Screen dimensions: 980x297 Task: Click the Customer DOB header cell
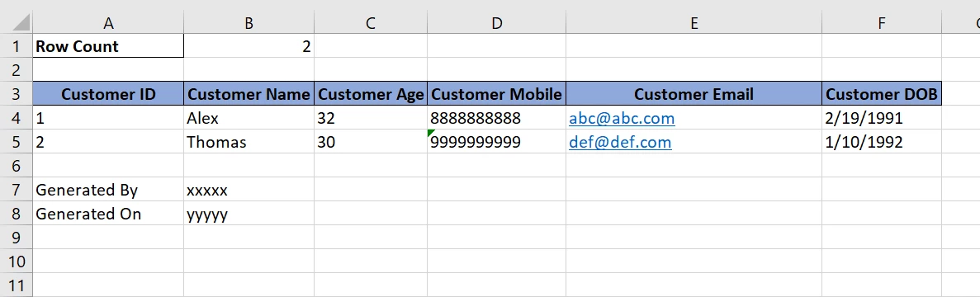point(882,93)
